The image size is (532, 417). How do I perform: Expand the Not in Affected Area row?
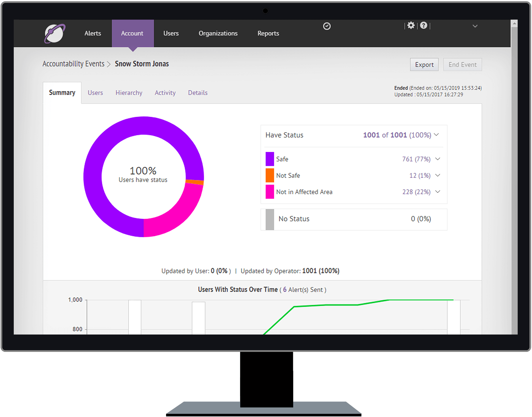438,192
